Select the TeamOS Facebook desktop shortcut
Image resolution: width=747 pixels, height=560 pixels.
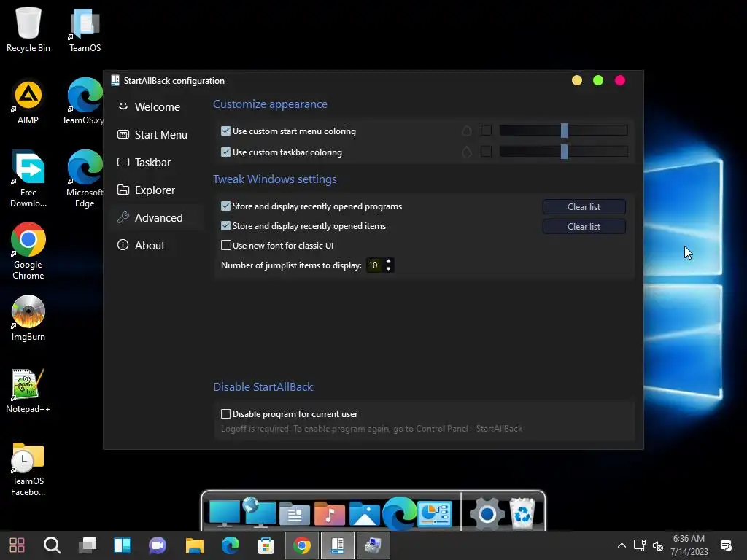[x=28, y=469]
